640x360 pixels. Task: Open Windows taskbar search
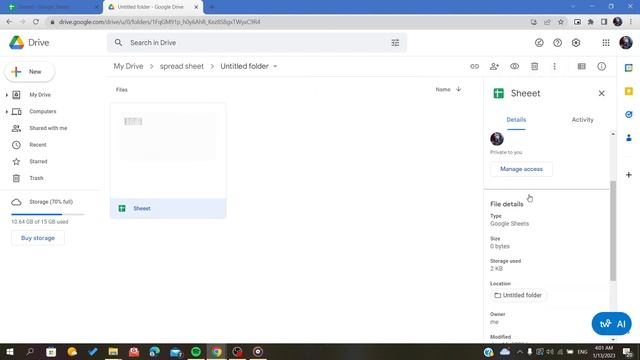pos(30,352)
